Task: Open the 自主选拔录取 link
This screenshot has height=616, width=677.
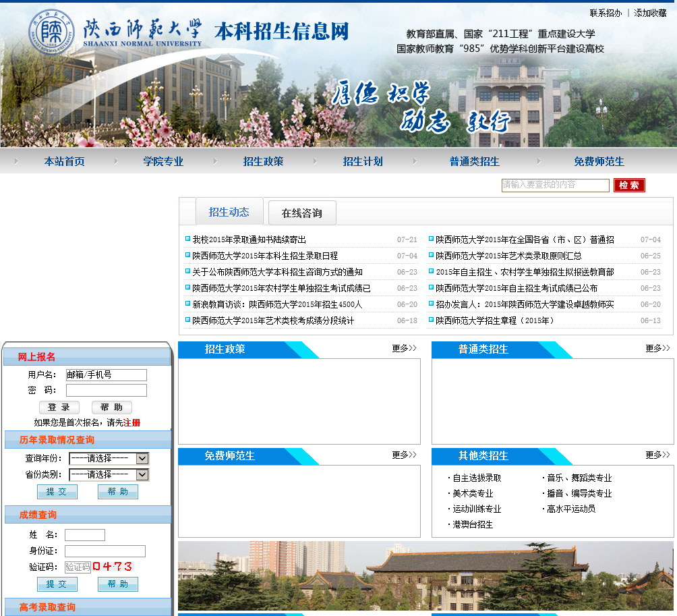Action: click(x=477, y=478)
